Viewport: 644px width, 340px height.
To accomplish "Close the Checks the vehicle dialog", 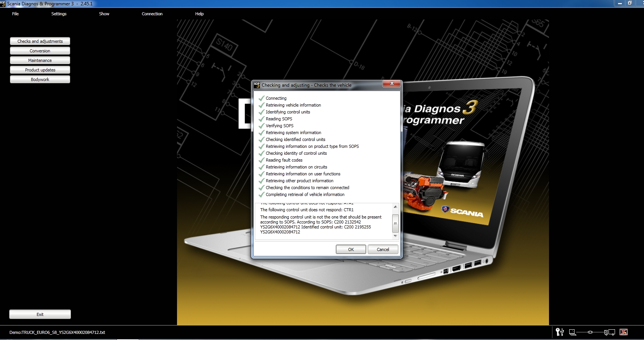I will [391, 83].
